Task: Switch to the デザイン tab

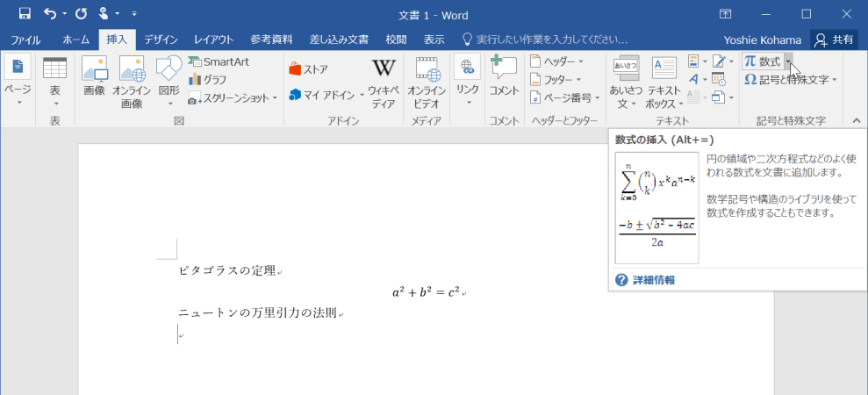Action: 161,39
